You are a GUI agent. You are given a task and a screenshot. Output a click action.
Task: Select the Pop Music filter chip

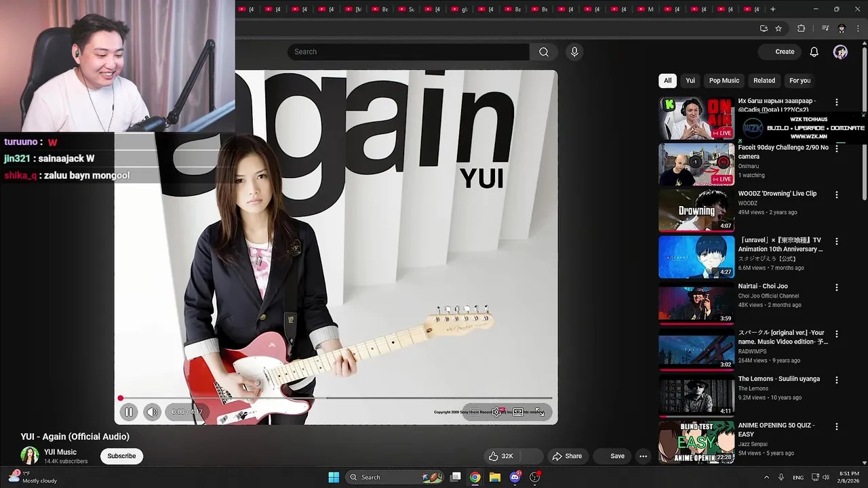pos(724,81)
